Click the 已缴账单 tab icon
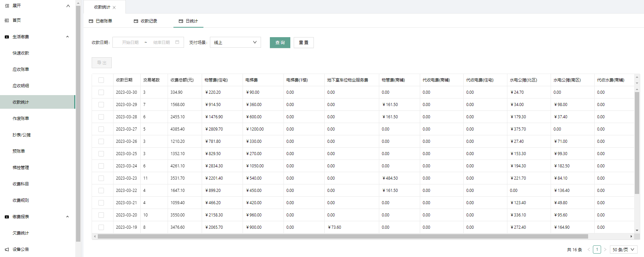This screenshot has height=257, width=644. 91,21
